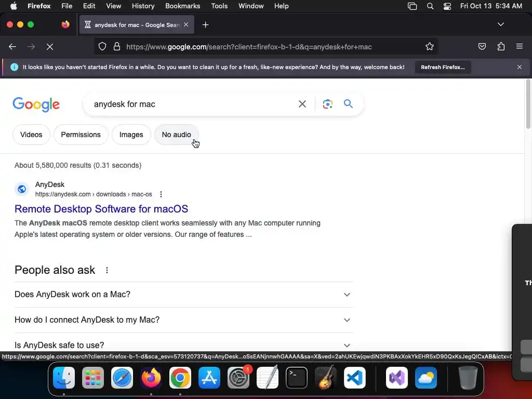This screenshot has width=532, height=399.
Task: Open TextEdit from the dock
Action: click(x=268, y=378)
